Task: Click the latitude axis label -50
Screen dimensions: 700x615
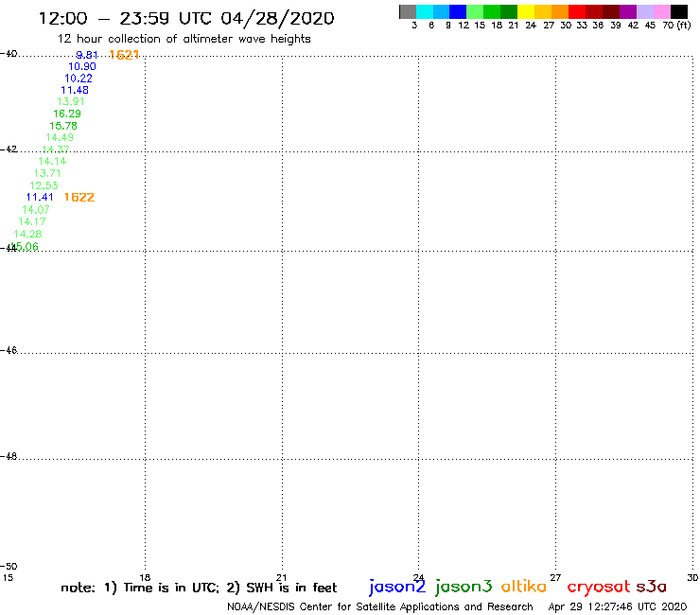Action: point(9,567)
